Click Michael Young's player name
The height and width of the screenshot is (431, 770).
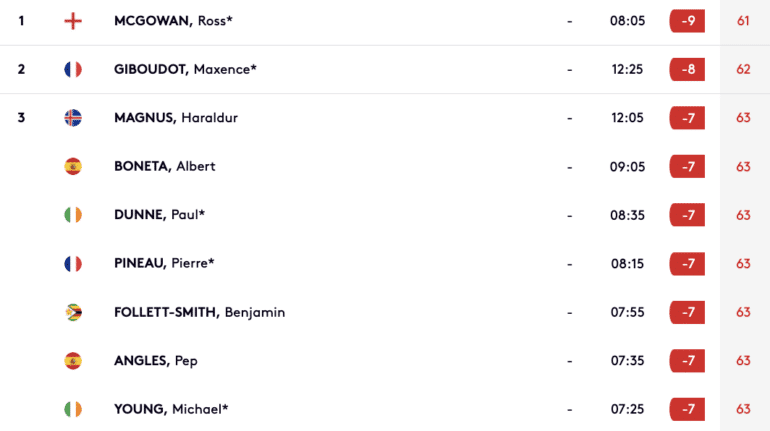[171, 409]
